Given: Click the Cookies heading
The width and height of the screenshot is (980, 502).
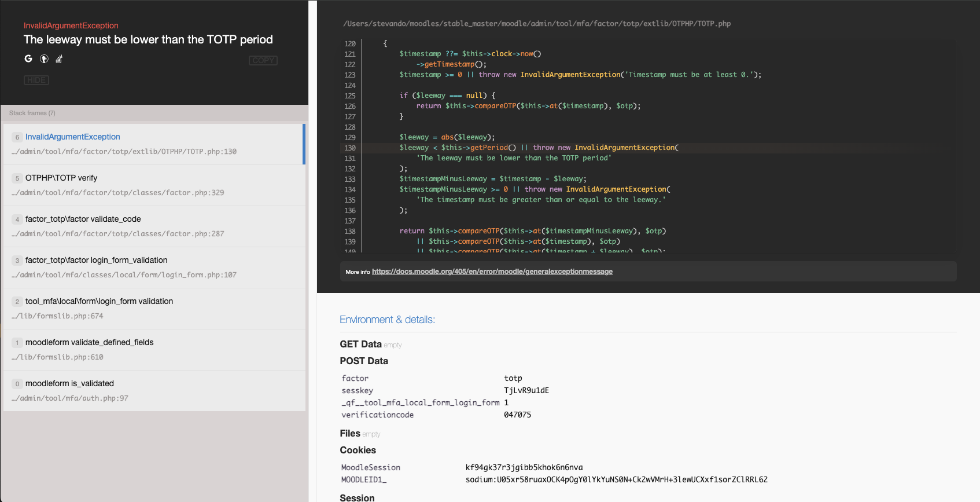Looking at the screenshot, I should coord(358,450).
